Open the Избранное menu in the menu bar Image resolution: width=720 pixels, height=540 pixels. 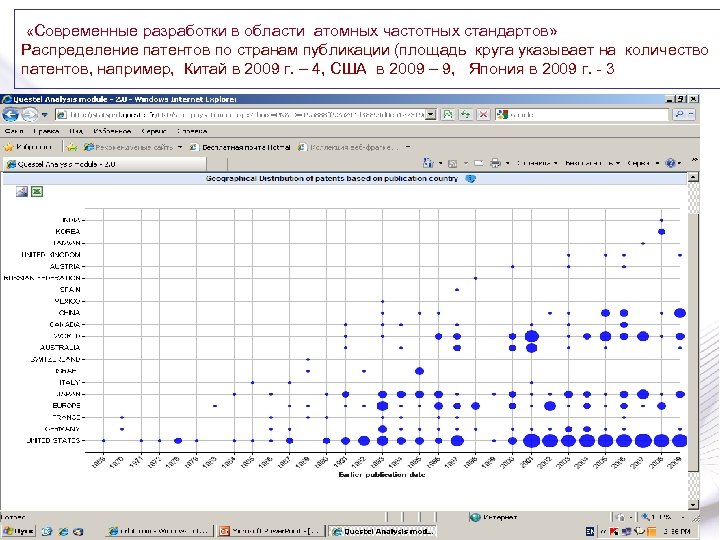112,131
